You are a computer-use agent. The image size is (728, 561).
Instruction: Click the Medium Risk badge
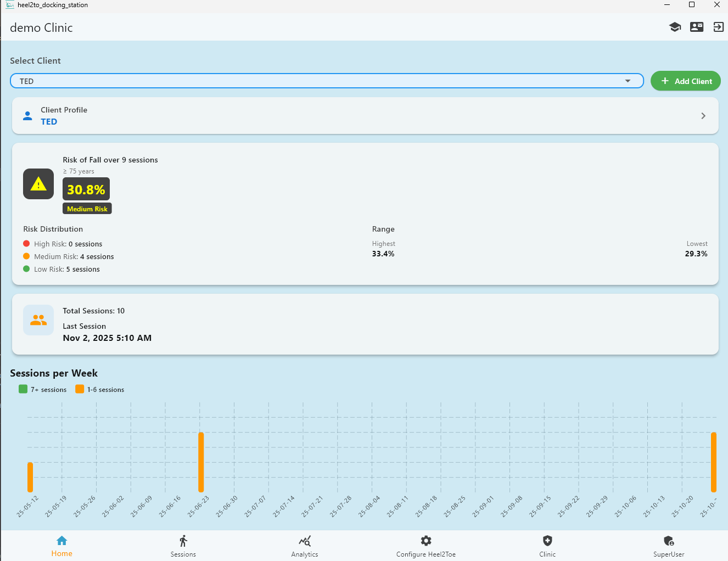tap(87, 209)
